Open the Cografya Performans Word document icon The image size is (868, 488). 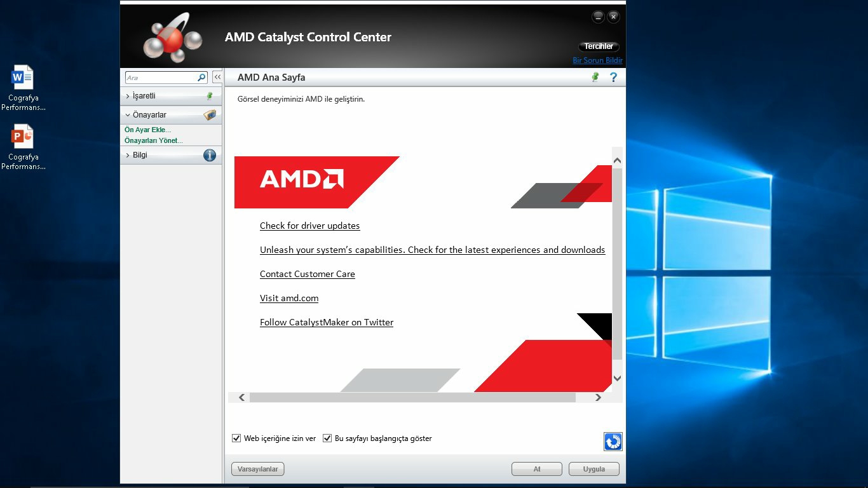tap(23, 88)
